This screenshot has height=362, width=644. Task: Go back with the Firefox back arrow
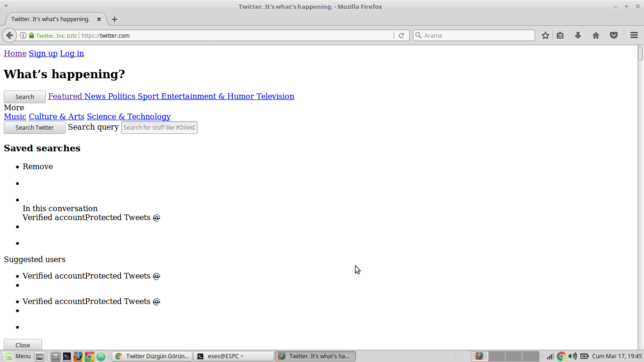(x=9, y=35)
